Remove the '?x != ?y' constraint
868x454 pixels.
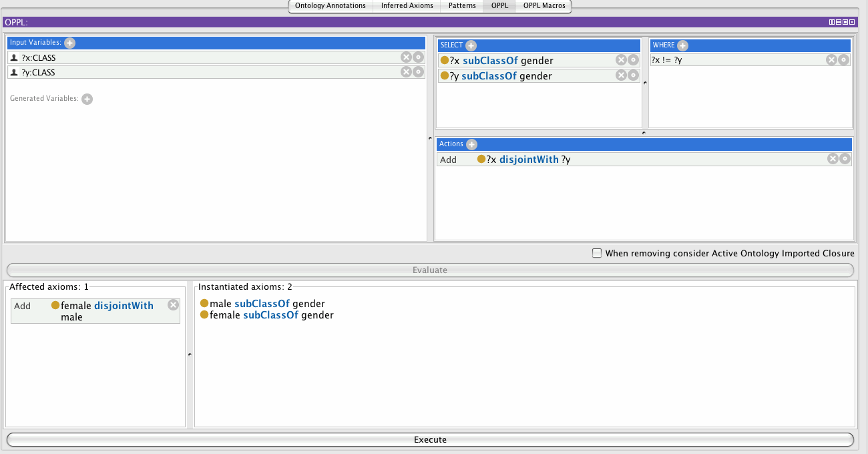[x=831, y=59]
